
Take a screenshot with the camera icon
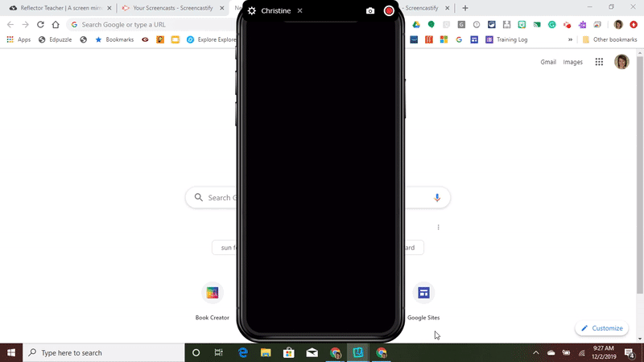coord(370,11)
